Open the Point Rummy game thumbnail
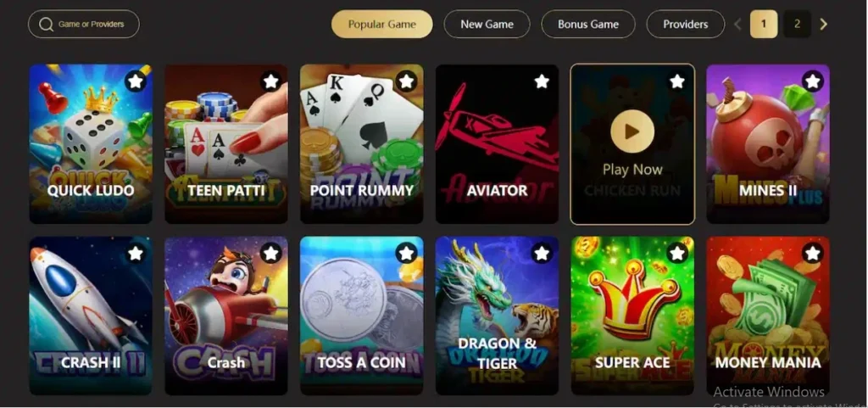Screen dimensions: 868x408 tap(361, 144)
